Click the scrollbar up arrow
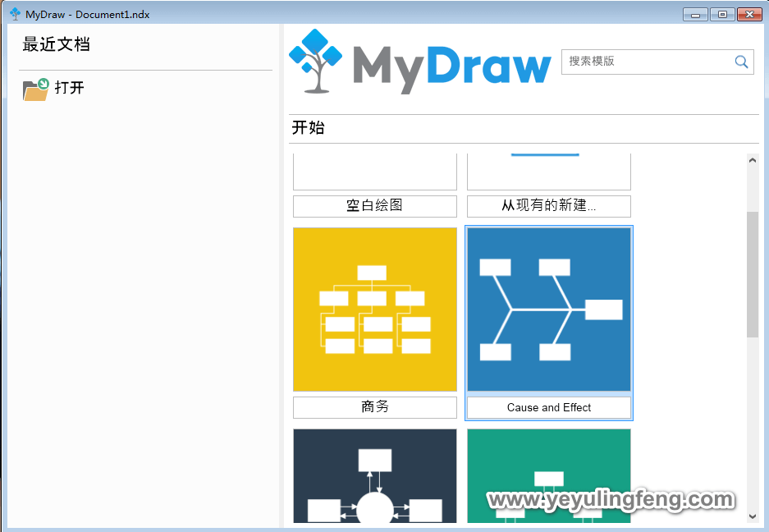 pos(753,161)
